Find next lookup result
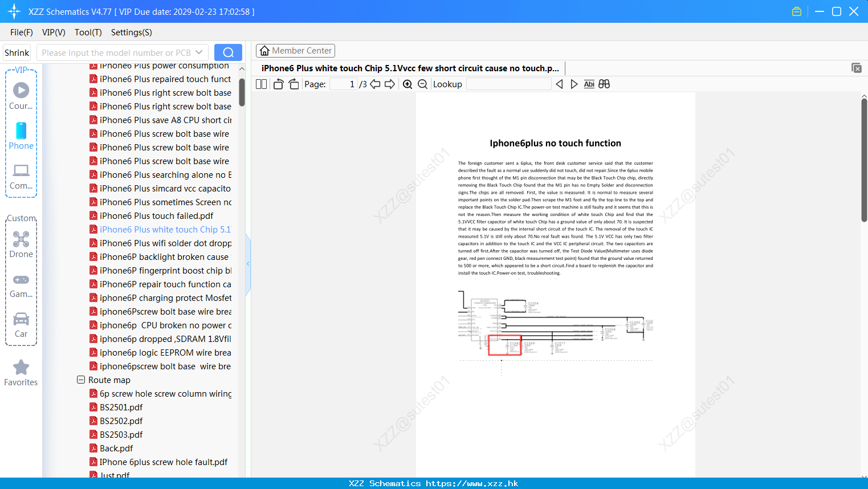Screen dimensions: 868x489 (x=574, y=84)
